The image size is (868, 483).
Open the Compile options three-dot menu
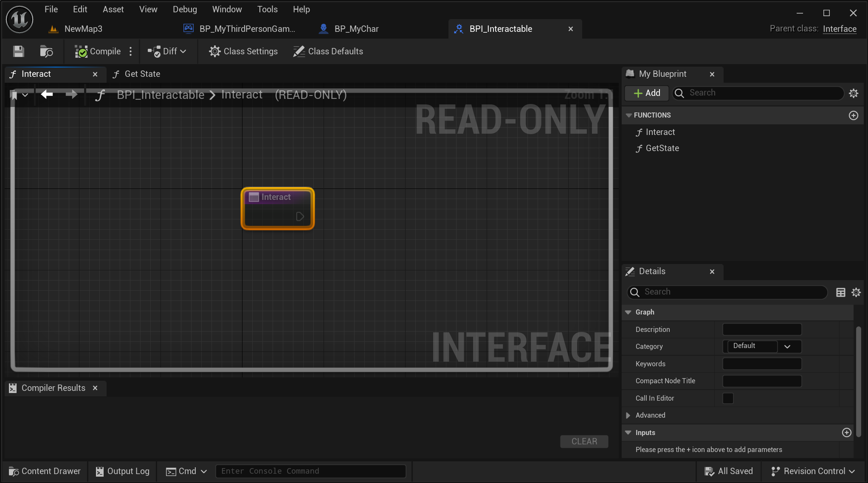(x=131, y=51)
